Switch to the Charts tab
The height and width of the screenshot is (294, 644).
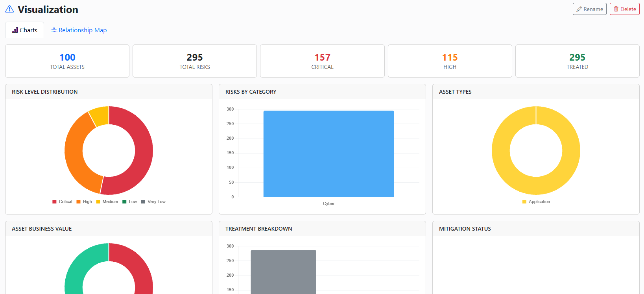pyautogui.click(x=24, y=30)
